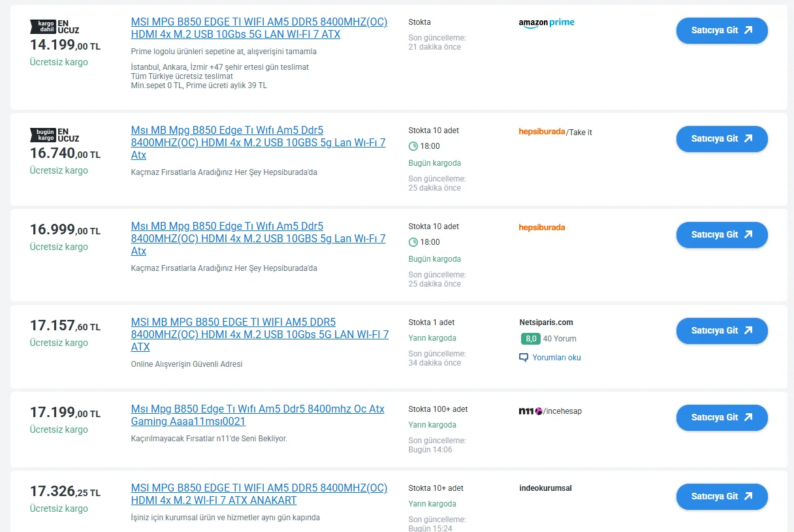Open the 'Atx Gaming Aaaa11msı0021' product link
The height and width of the screenshot is (532, 794).
pos(258,415)
